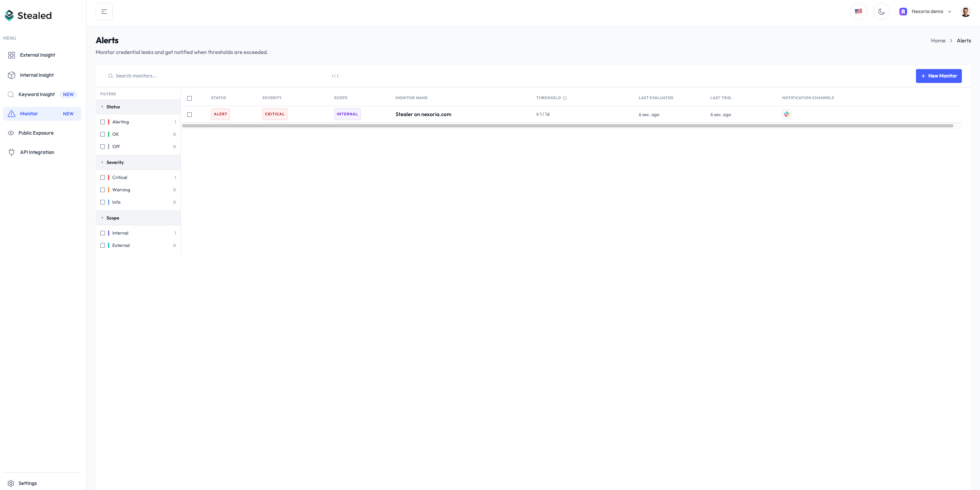Viewport: 980px width, 490px height.
Task: Enable the Critical severity filter
Action: coord(103,177)
